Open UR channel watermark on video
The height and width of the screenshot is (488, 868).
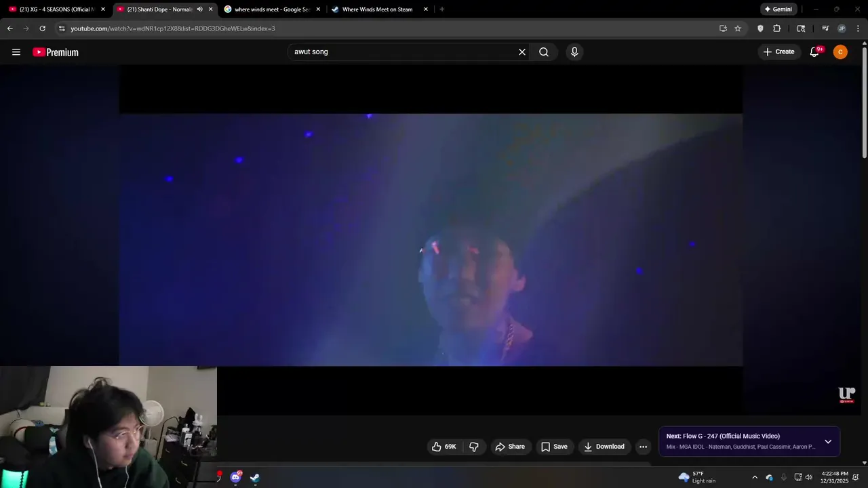point(847,395)
